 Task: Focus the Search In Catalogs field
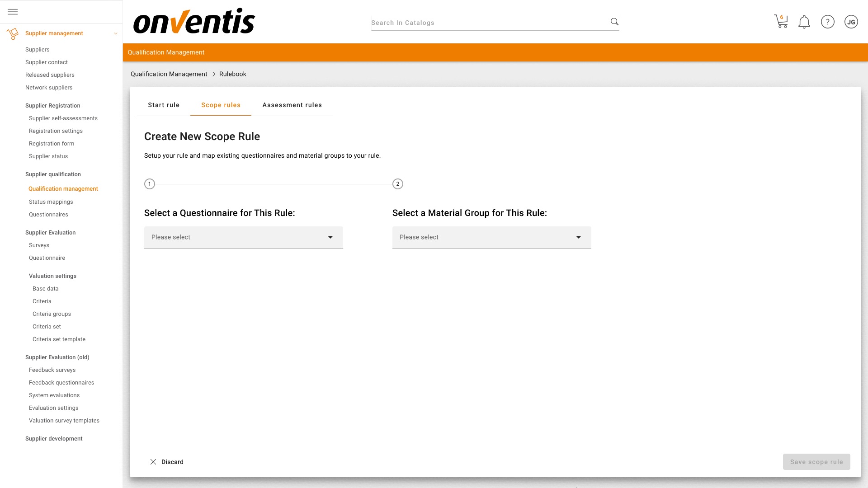(x=488, y=23)
